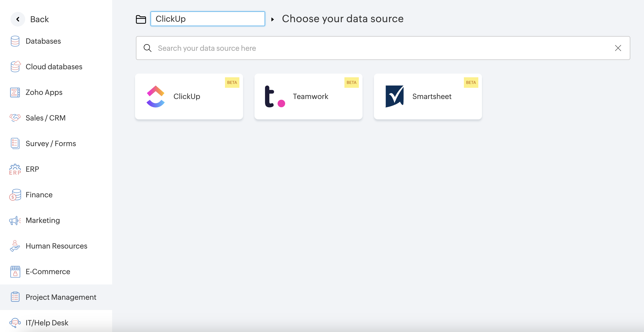
Task: Select the ERP gear icon
Action: pos(15,169)
